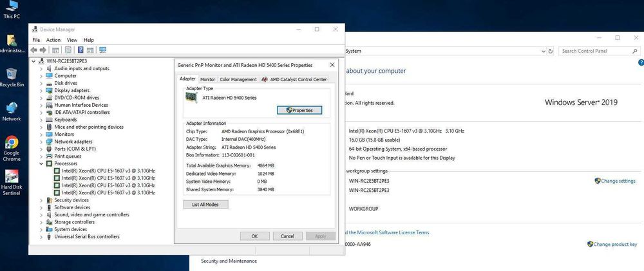Screen dimensions: 644x271
Task: Expand Human Interface Devices node
Action: click(x=41, y=105)
